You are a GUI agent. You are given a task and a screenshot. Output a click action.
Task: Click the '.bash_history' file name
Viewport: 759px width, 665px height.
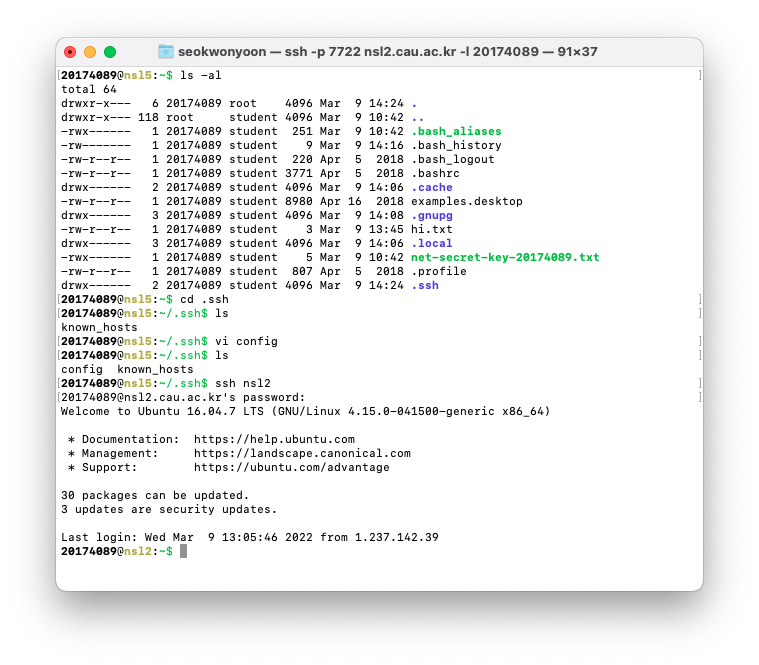456,145
